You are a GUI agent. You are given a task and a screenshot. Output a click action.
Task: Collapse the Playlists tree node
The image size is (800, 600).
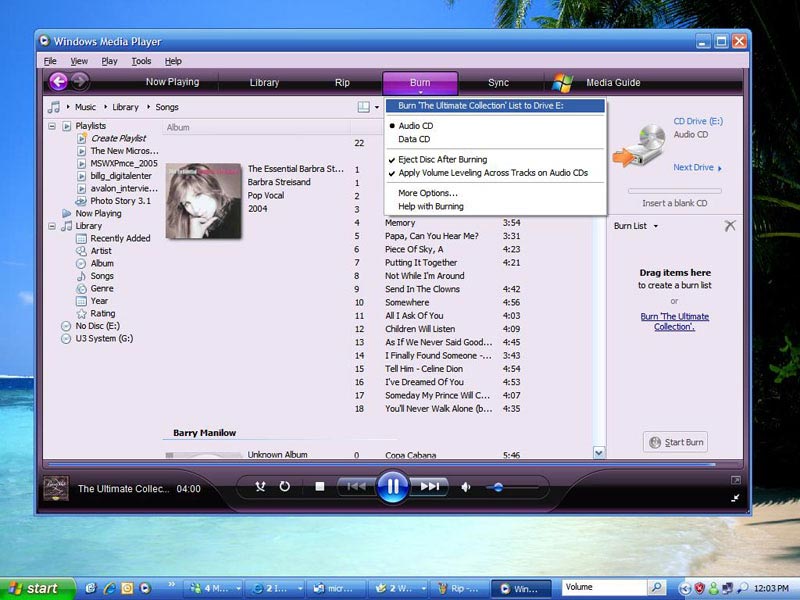[x=52, y=126]
